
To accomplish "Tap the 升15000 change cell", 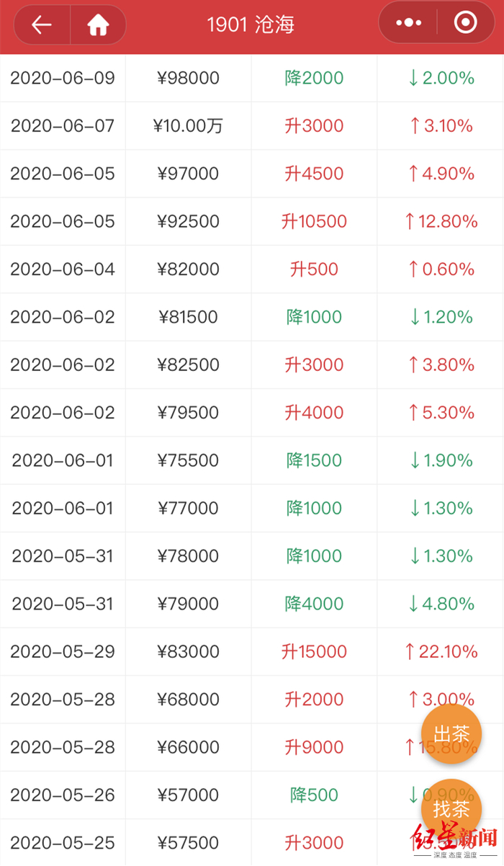I will point(315,652).
